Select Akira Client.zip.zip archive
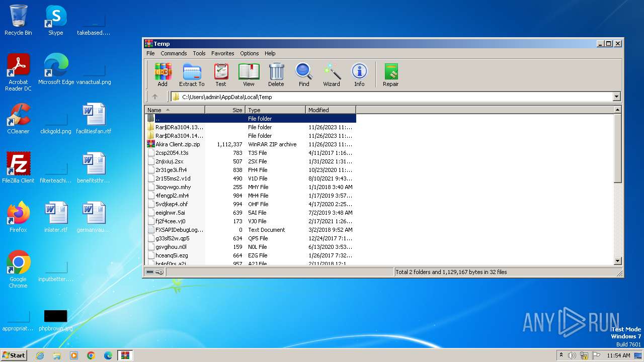This screenshot has width=644, height=362. click(251, 144)
